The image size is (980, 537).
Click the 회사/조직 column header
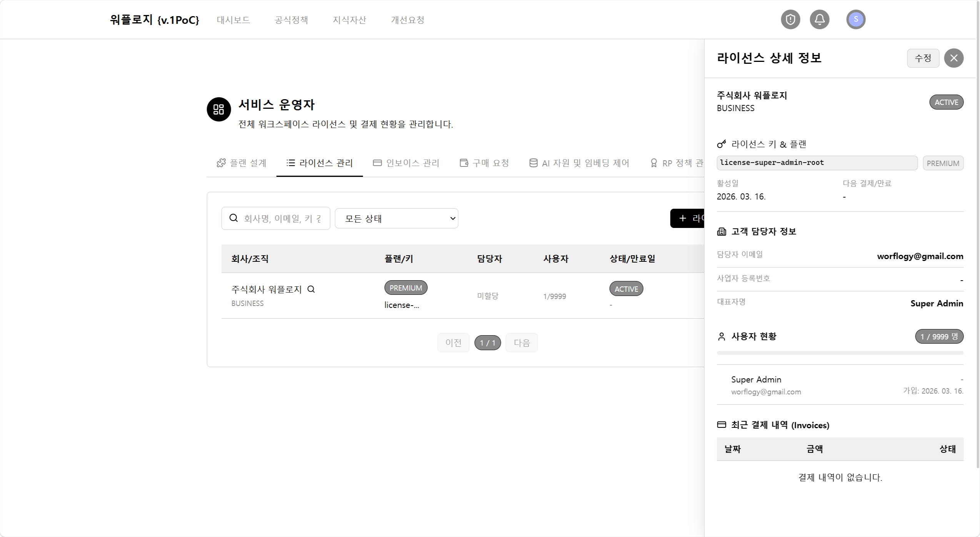250,259
